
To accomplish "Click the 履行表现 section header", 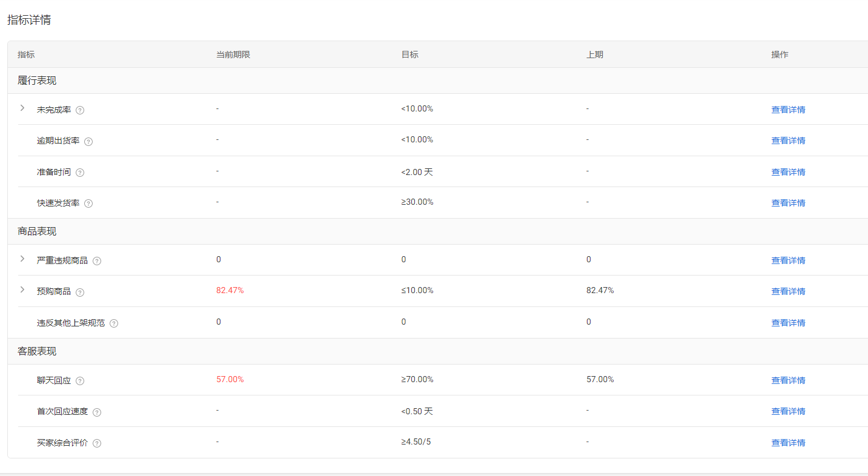I will pyautogui.click(x=37, y=81).
